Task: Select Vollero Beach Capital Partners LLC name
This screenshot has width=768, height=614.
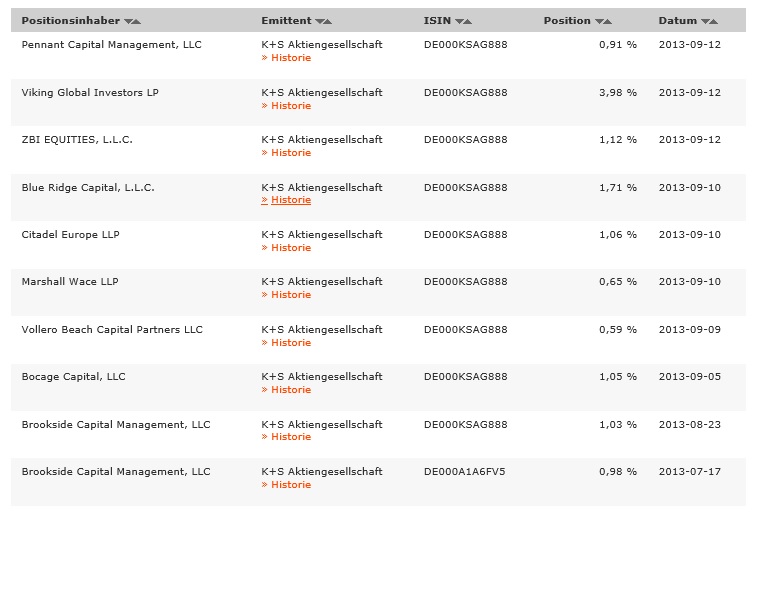Action: (x=112, y=330)
